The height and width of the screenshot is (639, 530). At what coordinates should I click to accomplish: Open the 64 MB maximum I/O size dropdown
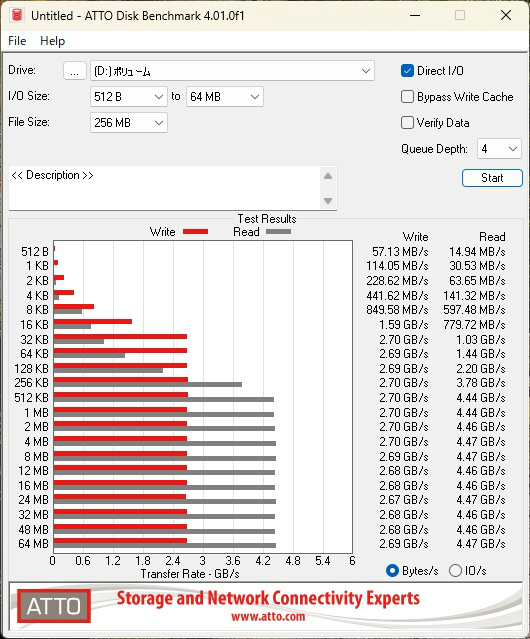[224, 97]
